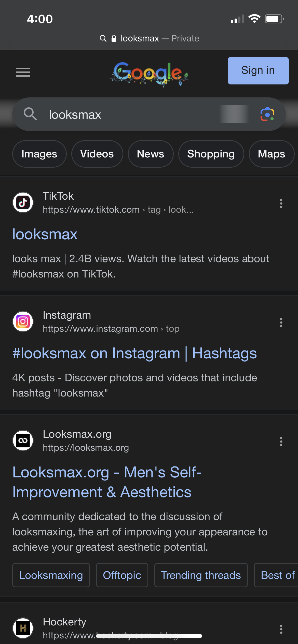Switch to the Videos tab
Image resolution: width=298 pixels, height=644 pixels.
[97, 154]
